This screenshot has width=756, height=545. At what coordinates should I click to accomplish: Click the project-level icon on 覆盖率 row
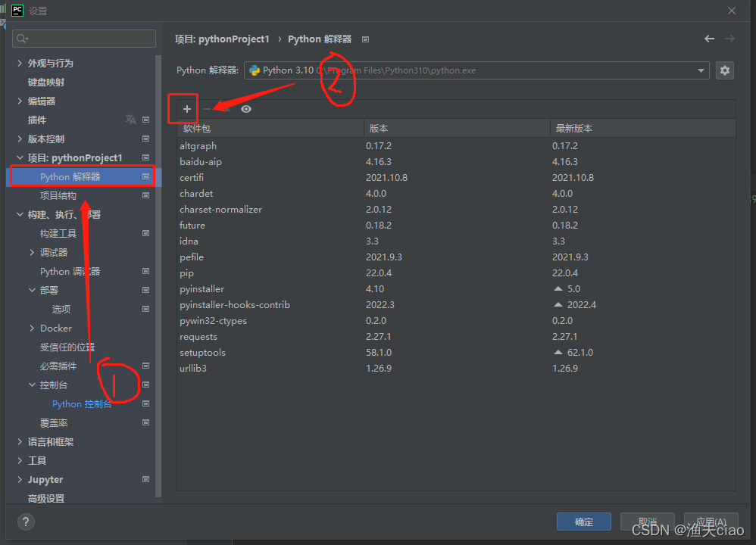click(x=145, y=422)
